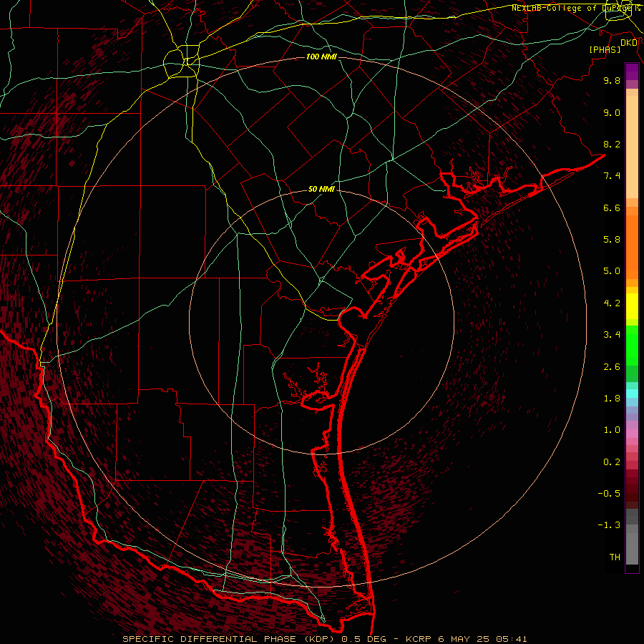Click the 0.2 scale value

click(x=612, y=462)
